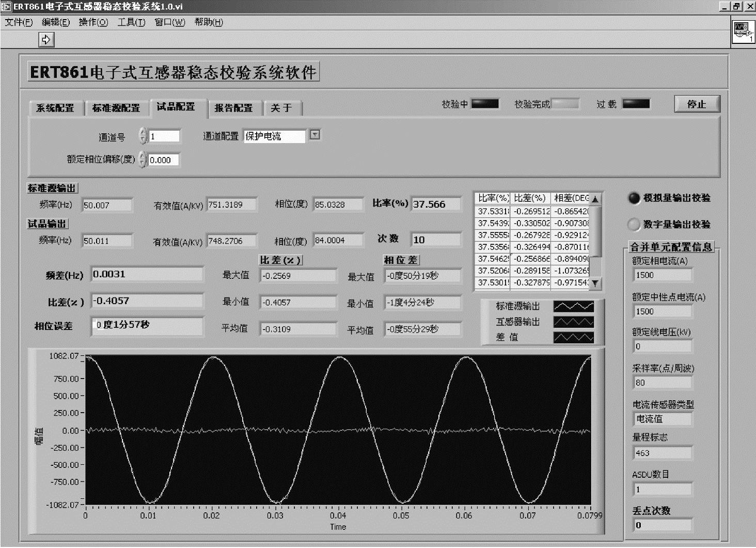This screenshot has height=548, width=756.
Task: Click the LabVIEW title bar app icon
Action: tap(6, 7)
